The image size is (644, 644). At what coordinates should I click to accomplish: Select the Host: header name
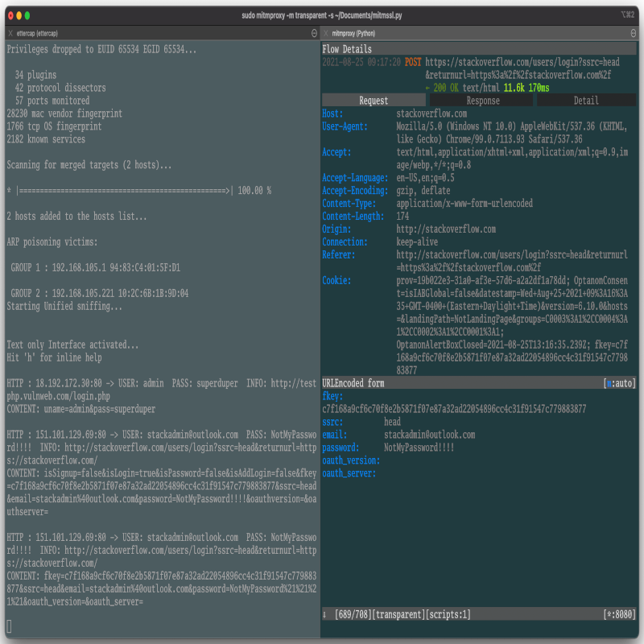click(x=332, y=114)
